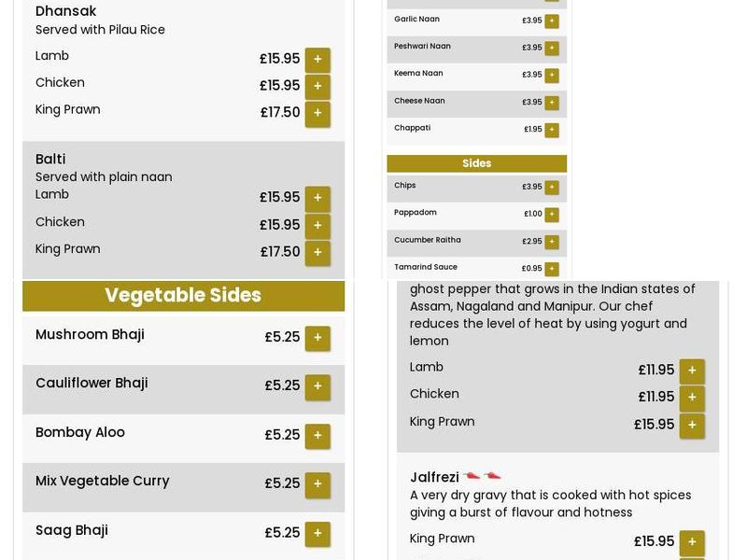The height and width of the screenshot is (560, 747).
Task: Add Keema Naan to order
Action: (551, 76)
